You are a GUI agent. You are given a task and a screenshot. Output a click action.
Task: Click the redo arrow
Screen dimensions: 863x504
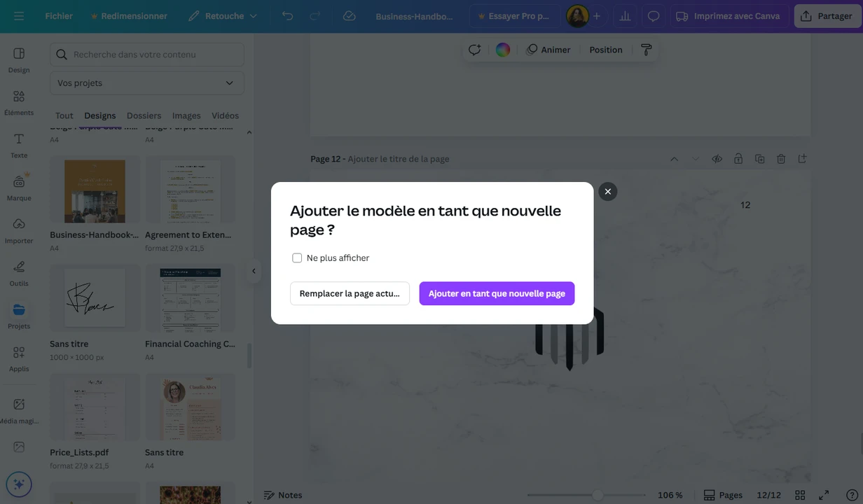[x=315, y=15]
